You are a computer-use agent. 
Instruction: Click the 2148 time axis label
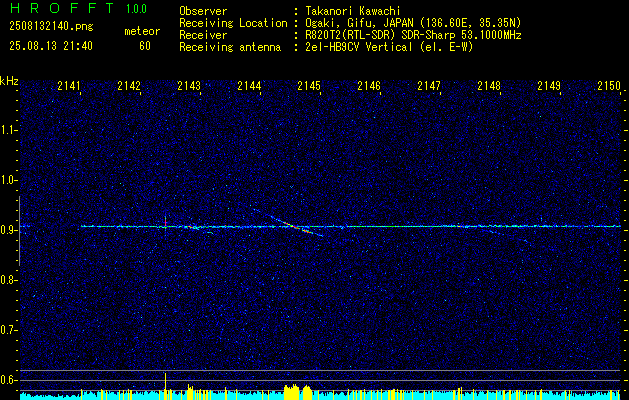489,85
